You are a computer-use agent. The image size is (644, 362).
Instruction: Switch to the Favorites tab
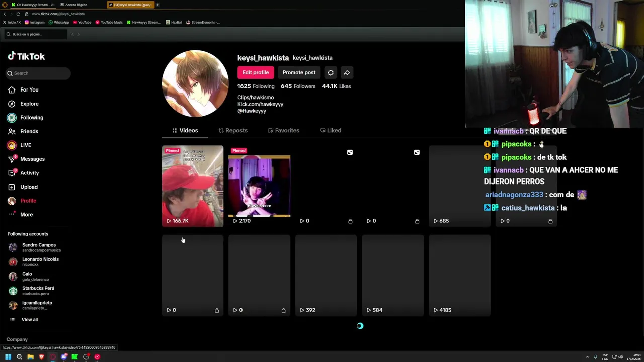(x=284, y=130)
